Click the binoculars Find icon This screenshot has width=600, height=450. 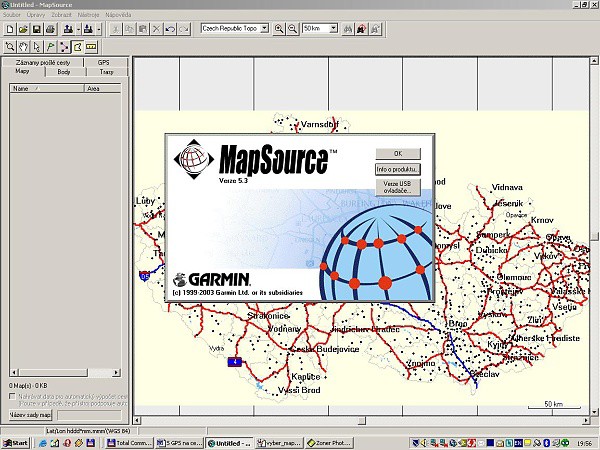point(348,29)
